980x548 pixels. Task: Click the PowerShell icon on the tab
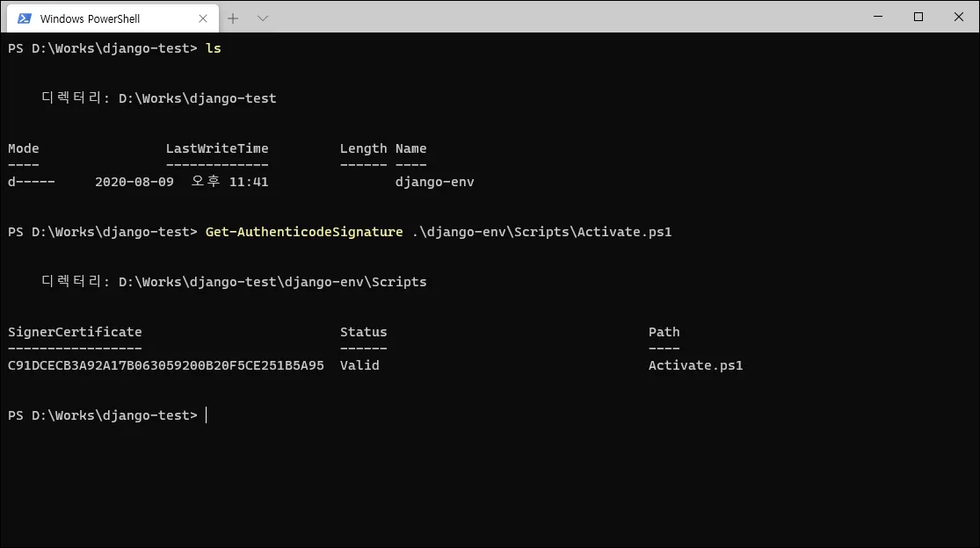tap(25, 18)
